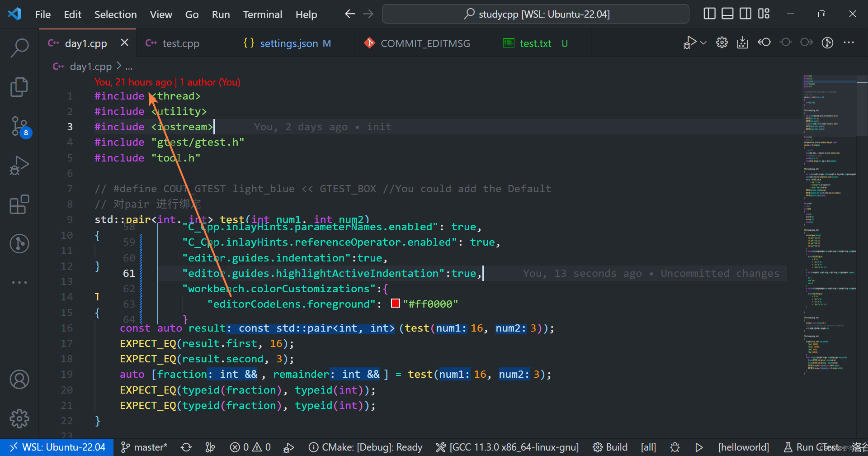
Task: Click debug launch icon in status bar
Action: pos(288,447)
